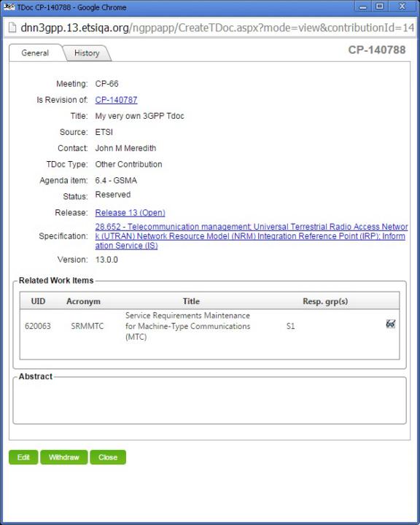Click the Chrome window title bar app icon
The width and height of the screenshot is (420, 525).
tap(8, 7)
